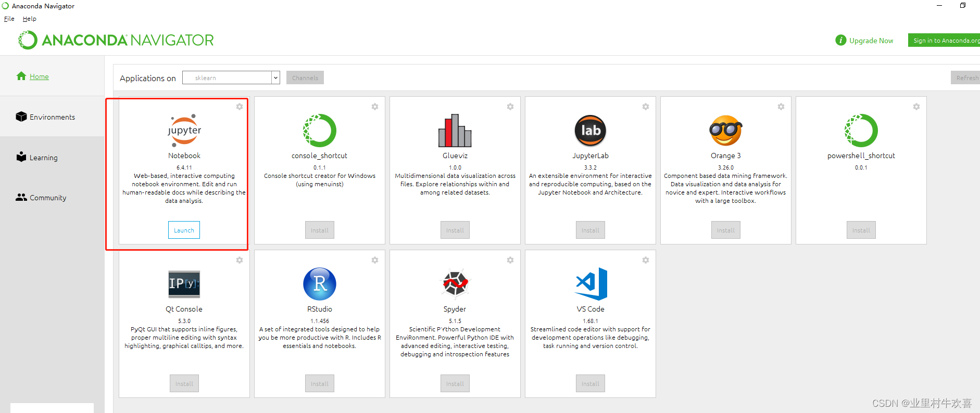Click the Spyder title text
Viewport: 980px width, 413px height.
(x=455, y=309)
